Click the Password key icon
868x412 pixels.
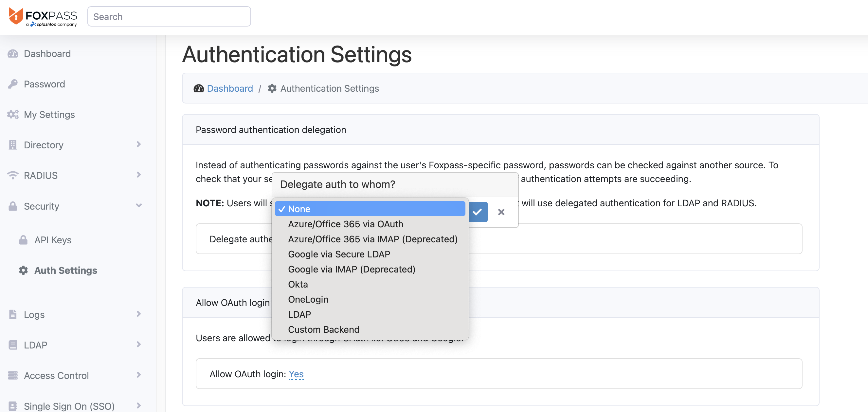tap(13, 84)
